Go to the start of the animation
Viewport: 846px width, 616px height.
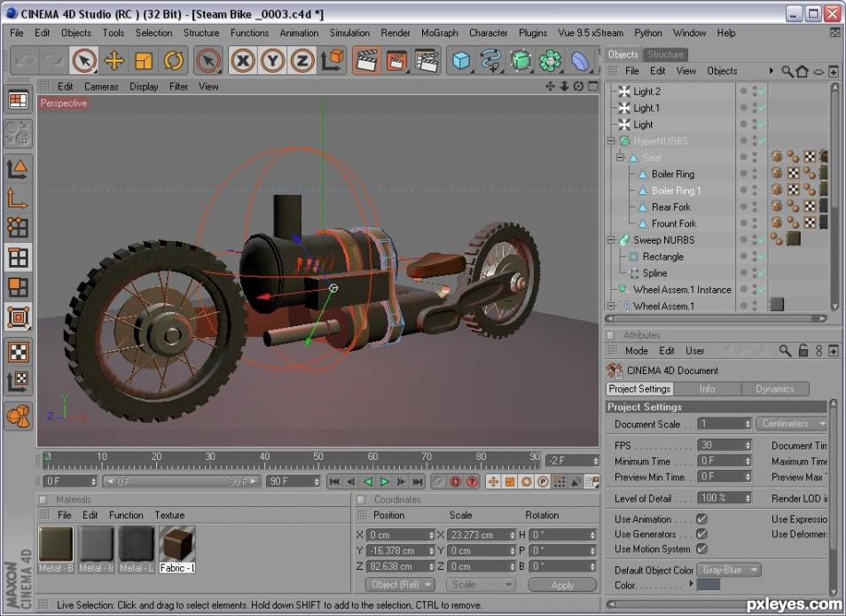point(334,481)
